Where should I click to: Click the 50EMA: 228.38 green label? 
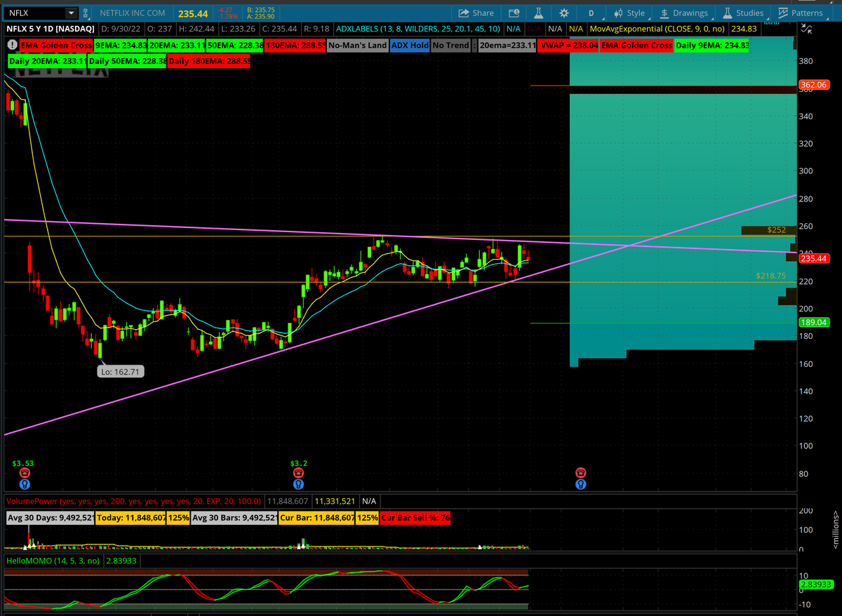tap(235, 45)
